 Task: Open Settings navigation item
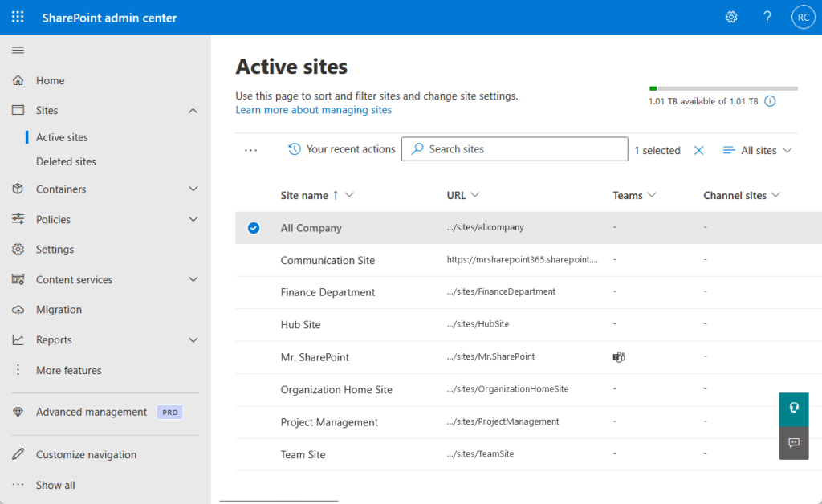(55, 250)
